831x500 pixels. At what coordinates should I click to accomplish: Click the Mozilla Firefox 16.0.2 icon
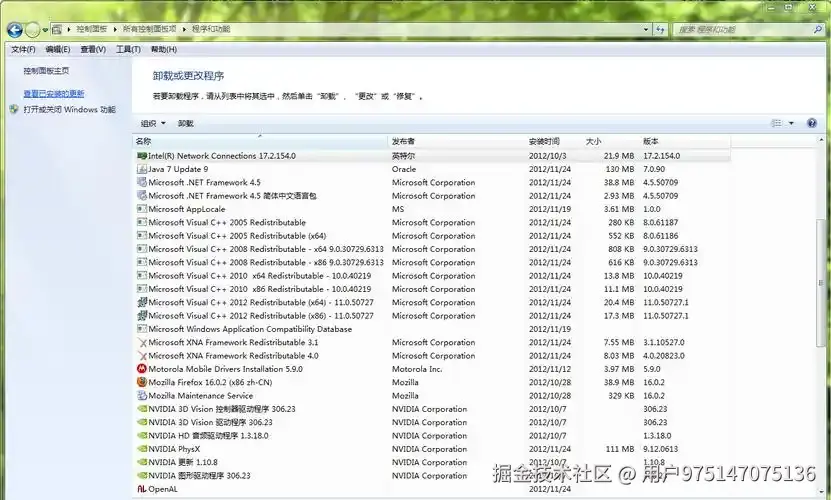coord(142,382)
